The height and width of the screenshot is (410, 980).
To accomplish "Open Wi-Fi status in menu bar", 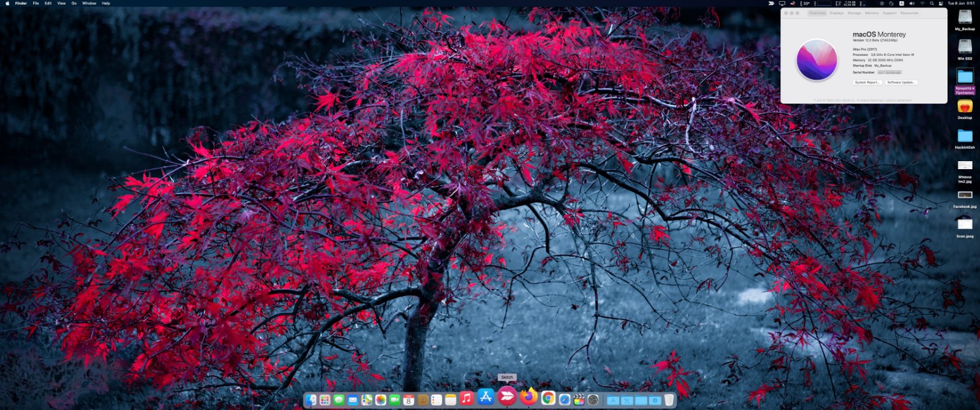I will (x=922, y=3).
